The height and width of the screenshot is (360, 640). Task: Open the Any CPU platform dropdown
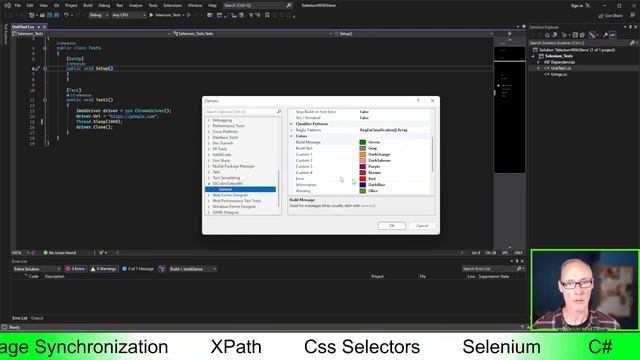click(x=129, y=15)
